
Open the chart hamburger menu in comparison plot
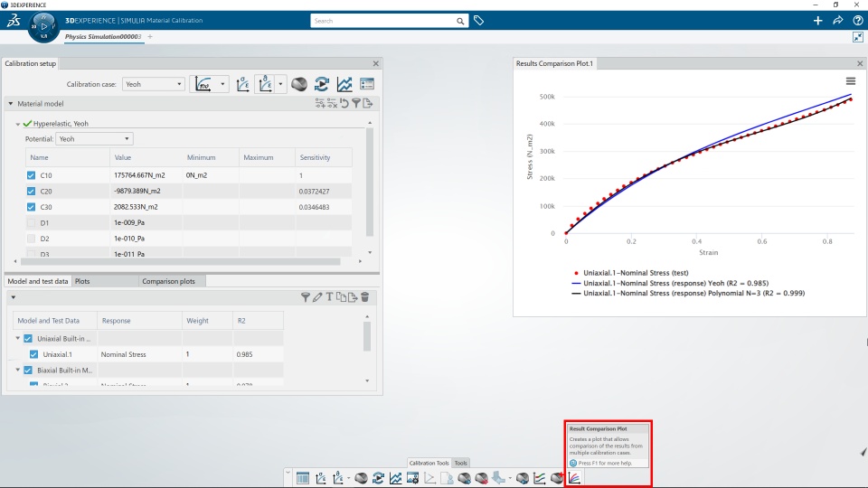click(851, 81)
